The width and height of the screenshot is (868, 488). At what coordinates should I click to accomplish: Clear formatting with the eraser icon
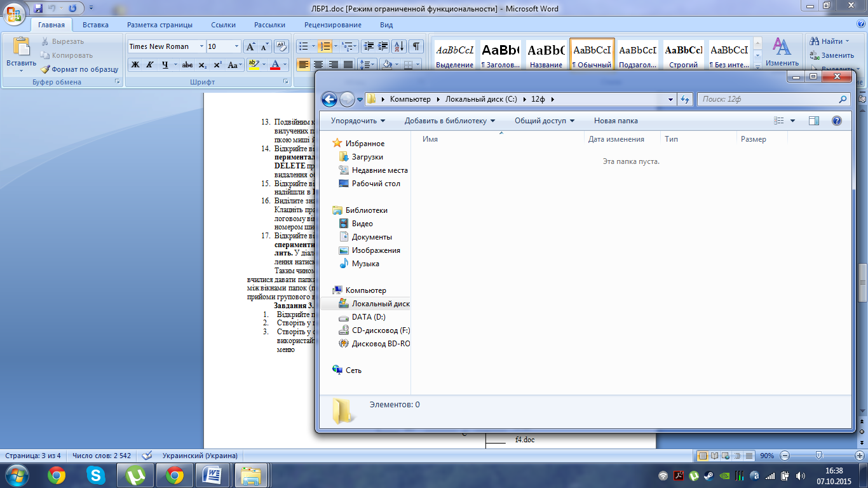point(282,46)
